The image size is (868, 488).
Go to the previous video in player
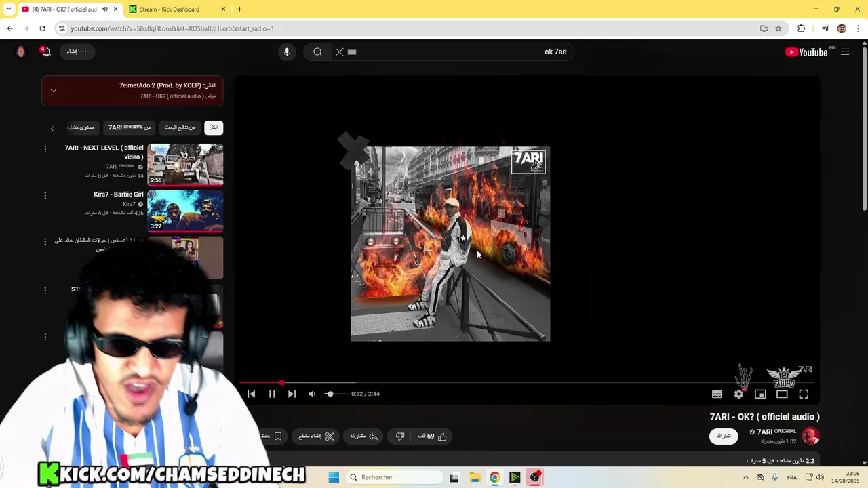coord(251,394)
